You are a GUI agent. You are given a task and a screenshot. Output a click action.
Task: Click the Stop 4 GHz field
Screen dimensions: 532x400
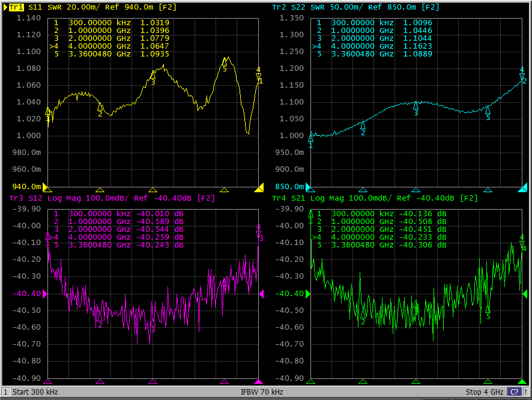484,392
